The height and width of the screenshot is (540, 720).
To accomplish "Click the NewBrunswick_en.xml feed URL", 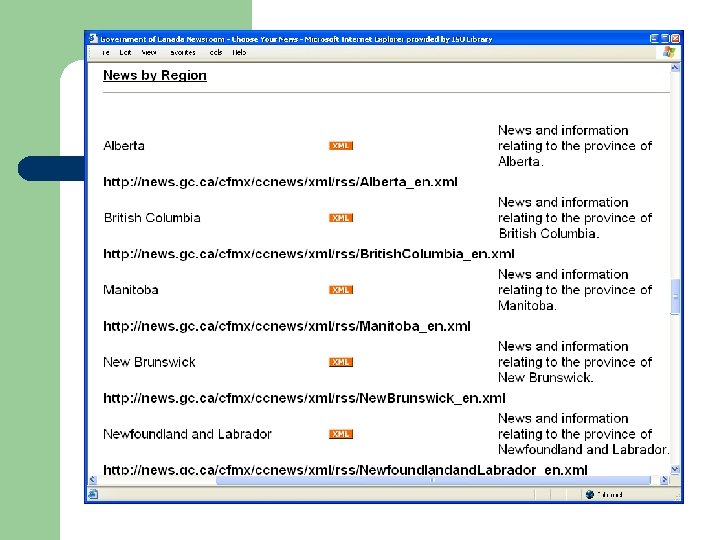I will tap(304, 398).
